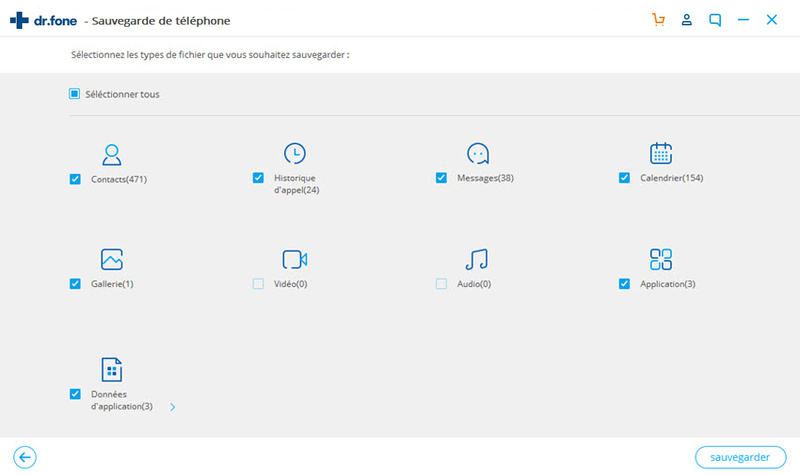This screenshot has height=475, width=800.
Task: Go back with the arrow button
Action: (24, 457)
